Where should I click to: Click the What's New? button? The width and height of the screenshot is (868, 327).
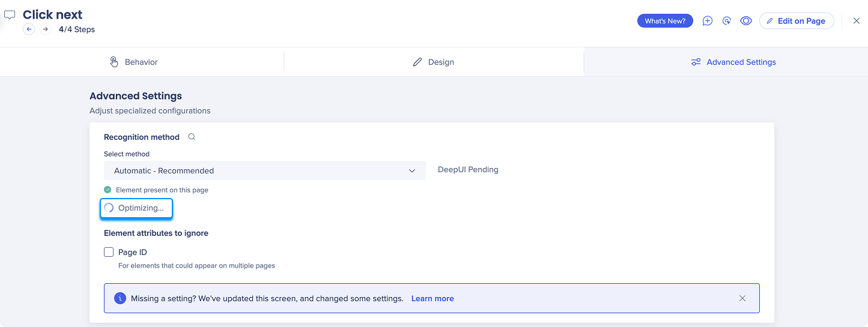[665, 21]
